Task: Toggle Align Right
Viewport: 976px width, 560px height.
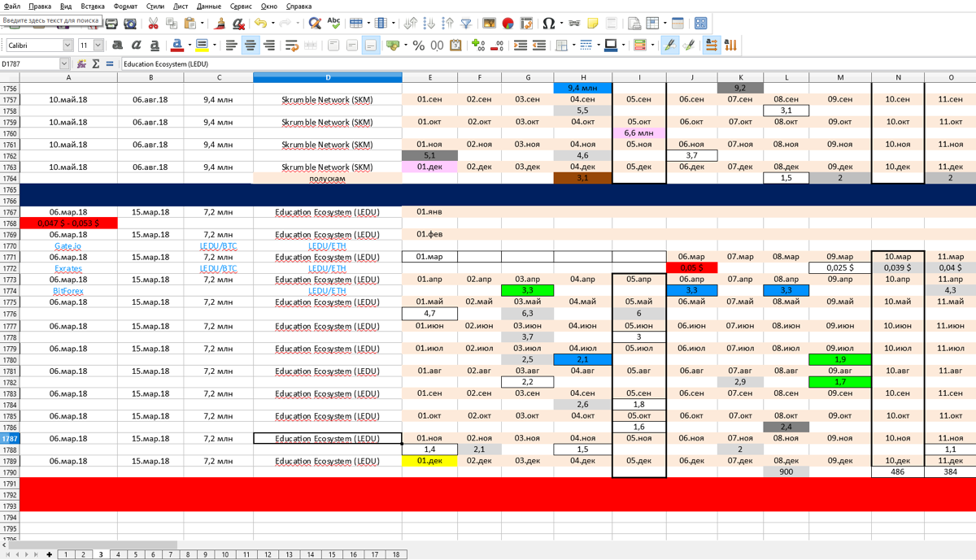Action: [x=269, y=46]
